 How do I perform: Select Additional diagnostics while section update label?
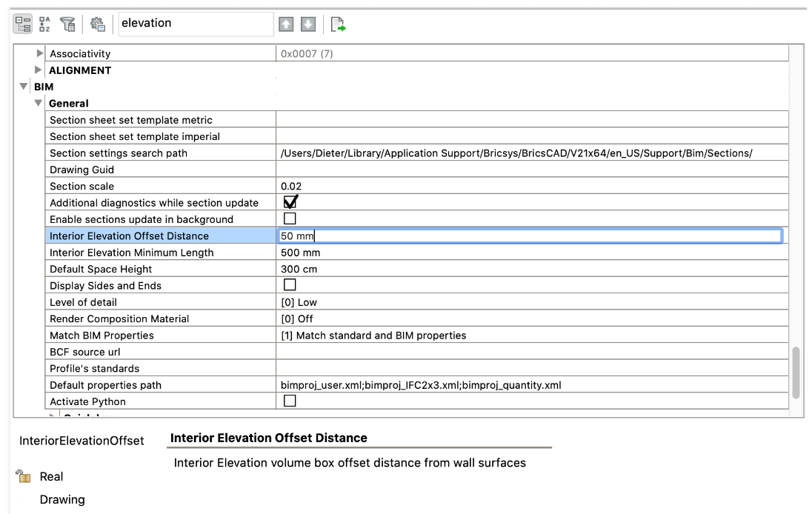(x=154, y=203)
